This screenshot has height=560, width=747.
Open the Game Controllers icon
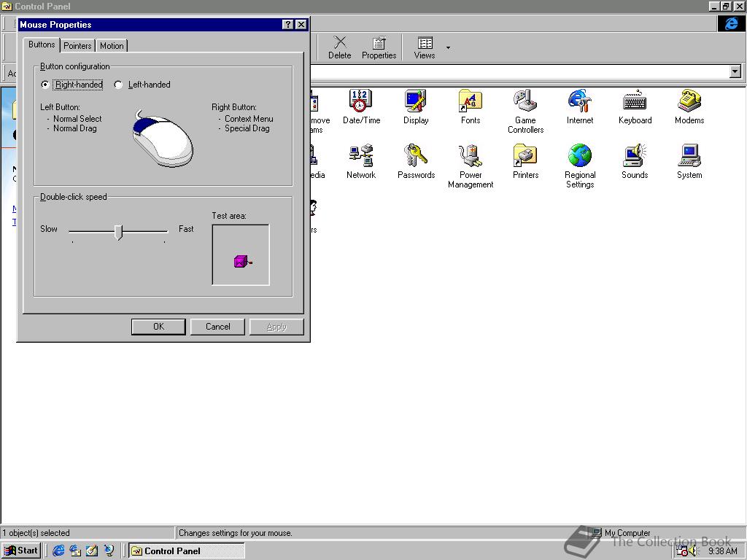[x=525, y=101]
